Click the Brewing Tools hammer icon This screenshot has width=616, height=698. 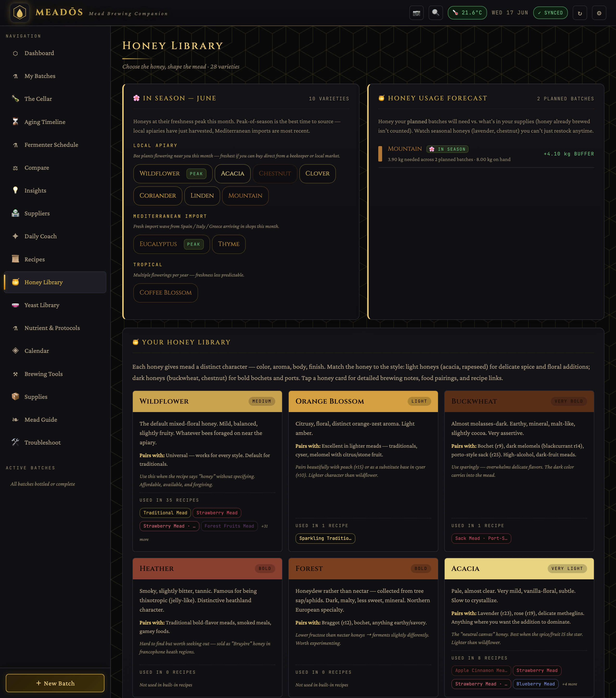(15, 374)
